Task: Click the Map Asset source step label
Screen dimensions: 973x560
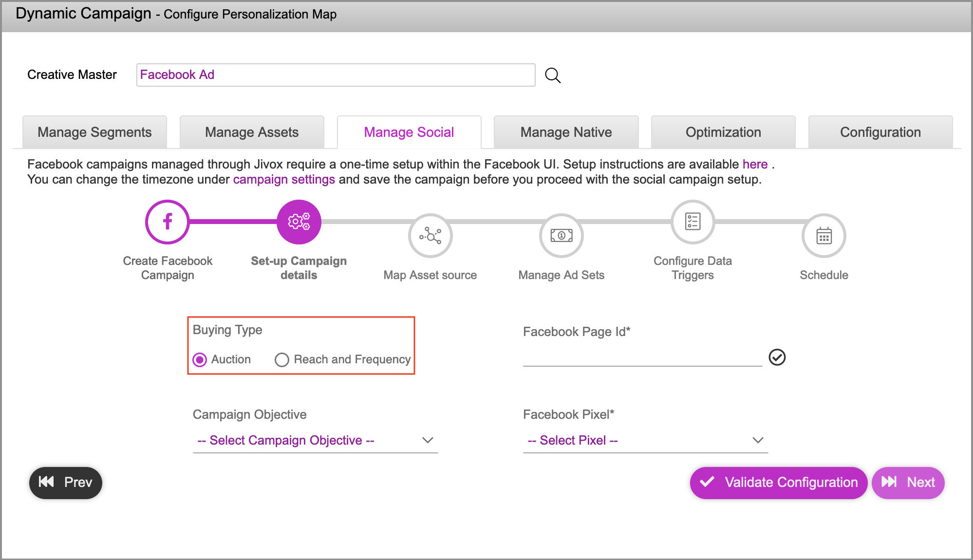Action: coord(430,275)
